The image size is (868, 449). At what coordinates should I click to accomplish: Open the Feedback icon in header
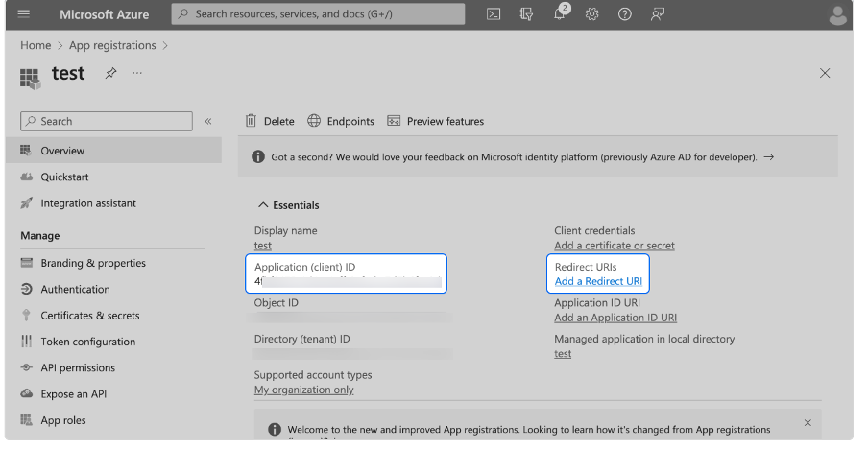coord(658,14)
